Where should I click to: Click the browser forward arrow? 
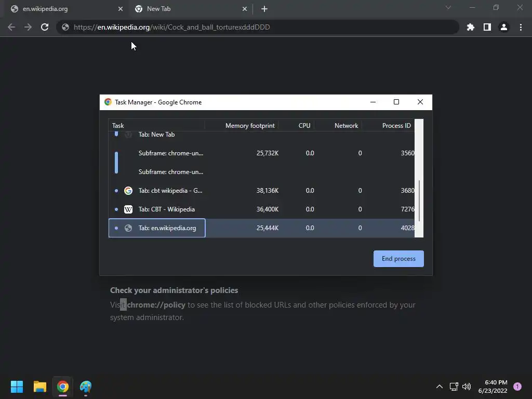(28, 27)
